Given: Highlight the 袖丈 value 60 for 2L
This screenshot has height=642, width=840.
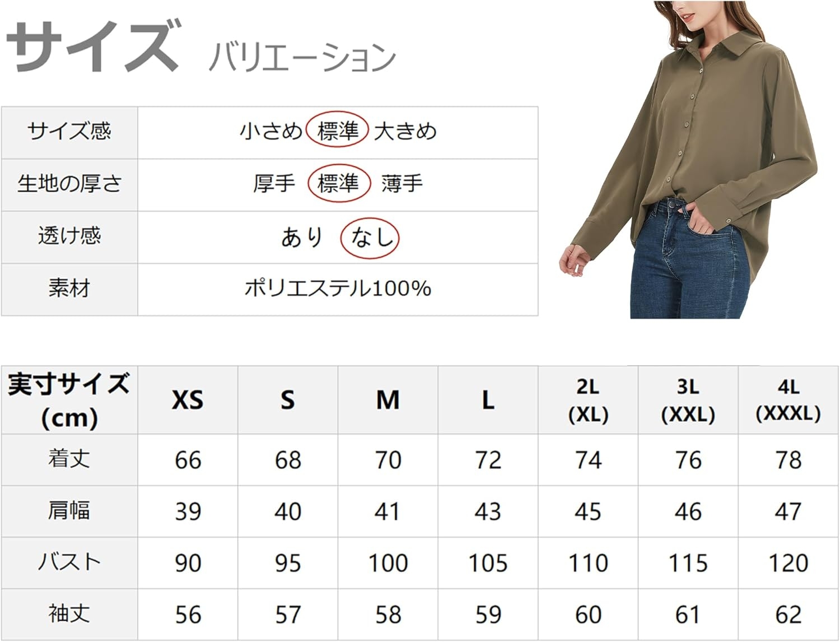Looking at the screenshot, I should coord(588,615).
